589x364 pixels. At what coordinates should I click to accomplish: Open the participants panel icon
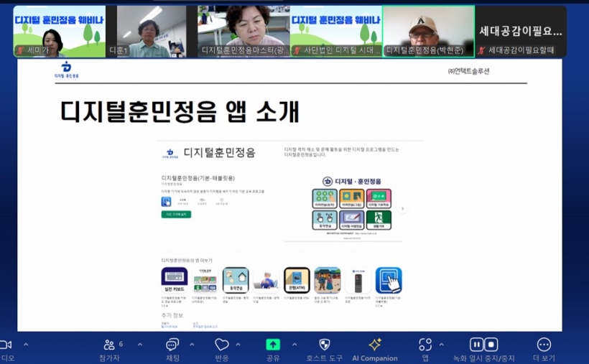coord(109,344)
